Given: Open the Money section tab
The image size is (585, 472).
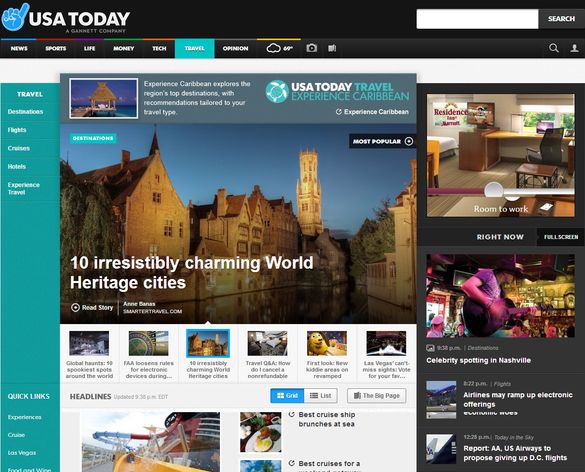Looking at the screenshot, I should coord(123,49).
